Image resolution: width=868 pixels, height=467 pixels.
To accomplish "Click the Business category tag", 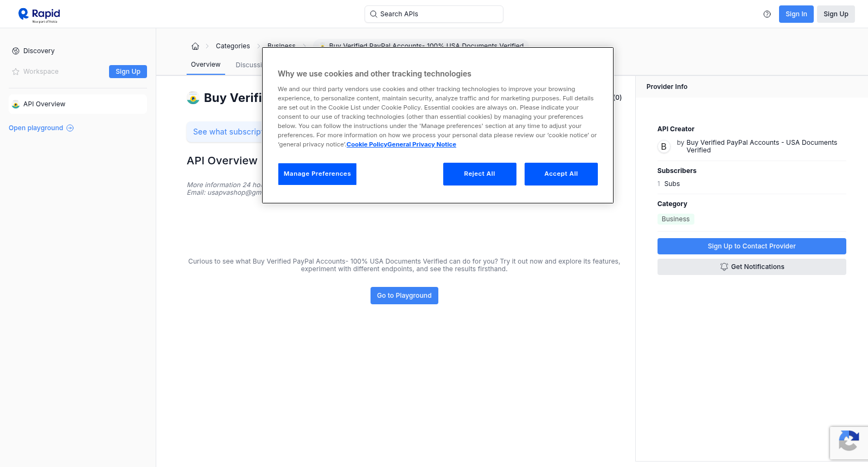I will [675, 219].
